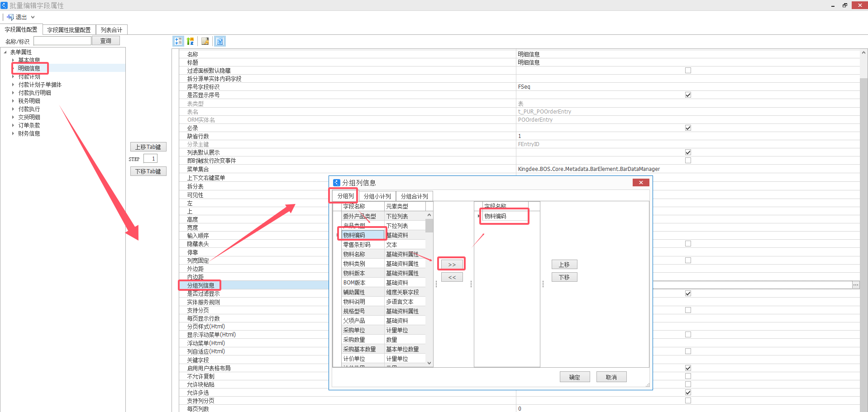Click the 名称/标识 search input field

pyautogui.click(x=62, y=41)
